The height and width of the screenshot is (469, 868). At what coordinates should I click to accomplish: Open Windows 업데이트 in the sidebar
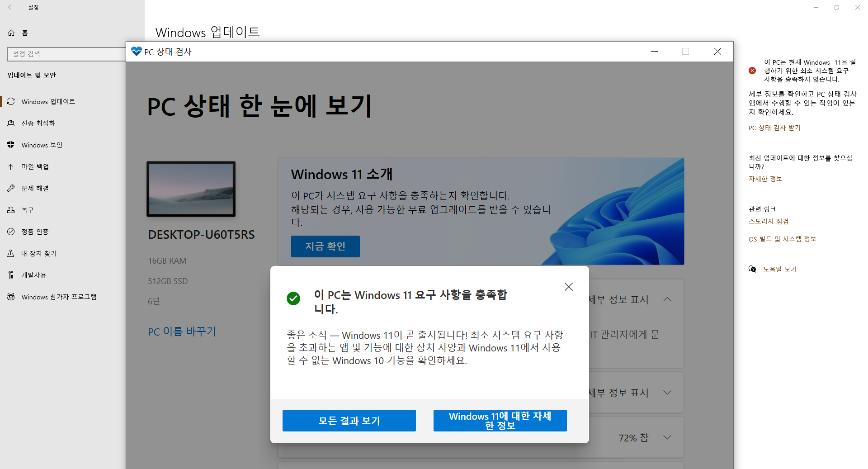pyautogui.click(x=48, y=101)
